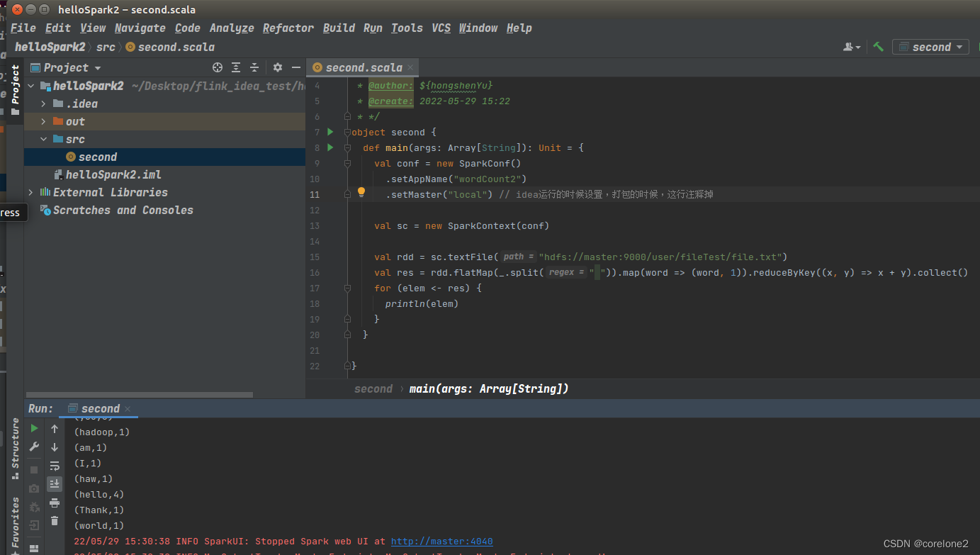
Task: Expand the .idea folder
Action: pos(43,103)
